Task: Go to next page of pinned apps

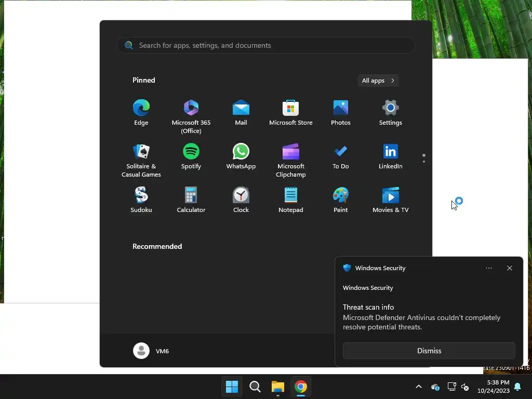Action: pos(424,162)
